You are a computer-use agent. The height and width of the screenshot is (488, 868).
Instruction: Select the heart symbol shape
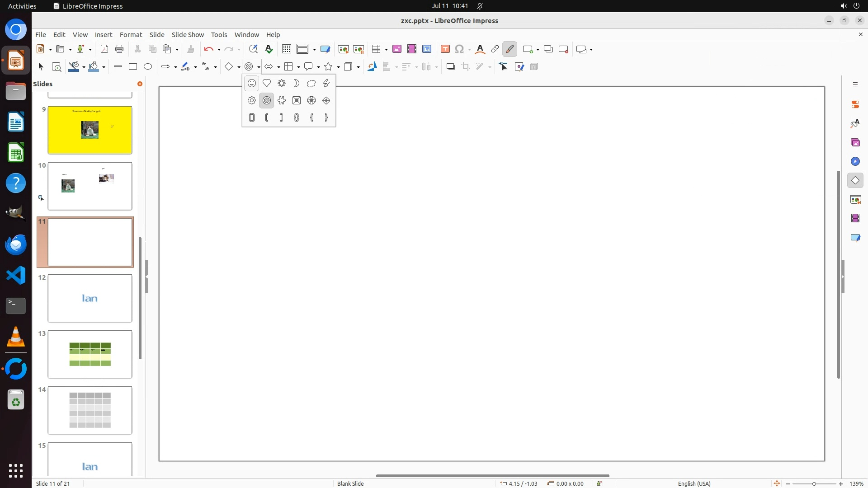pos(267,83)
